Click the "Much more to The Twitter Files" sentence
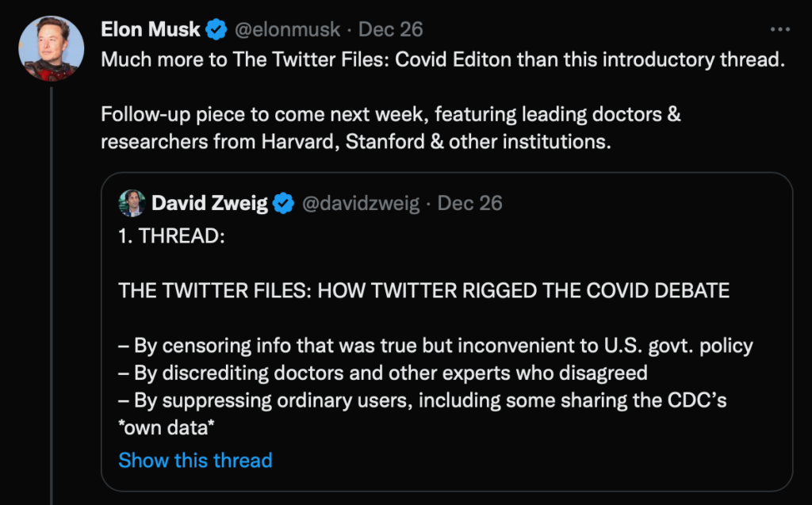 pos(442,62)
